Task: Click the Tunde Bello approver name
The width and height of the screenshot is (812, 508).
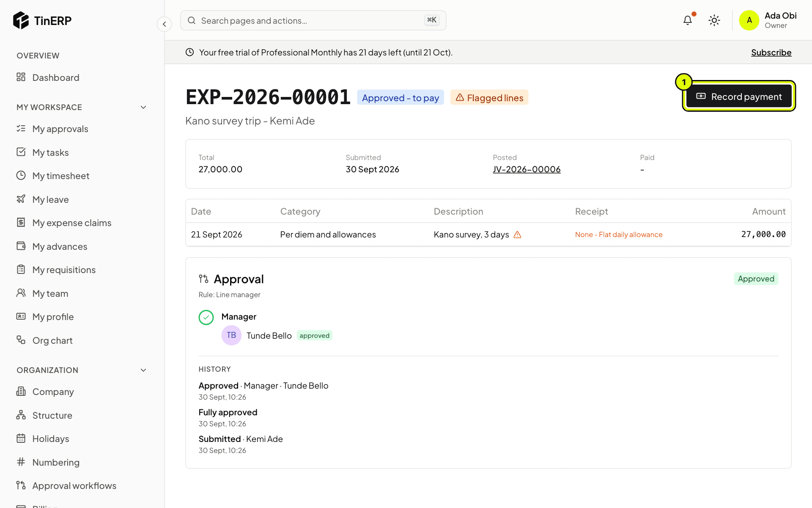Action: (x=269, y=336)
